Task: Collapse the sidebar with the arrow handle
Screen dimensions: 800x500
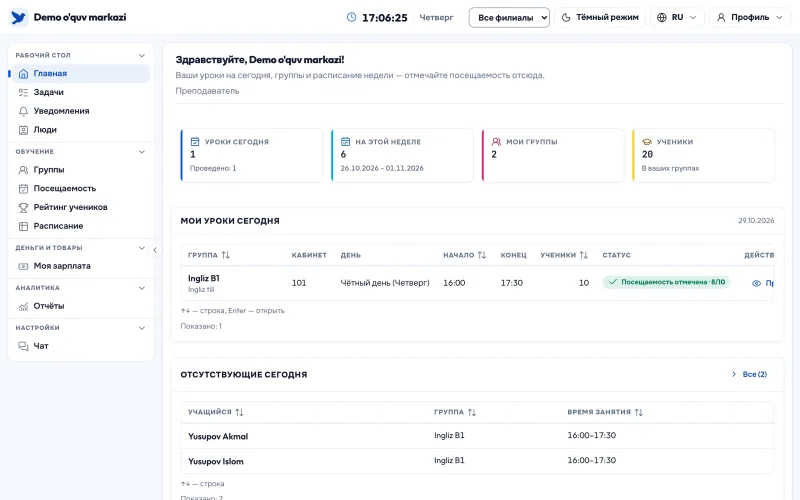Action: click(x=155, y=250)
